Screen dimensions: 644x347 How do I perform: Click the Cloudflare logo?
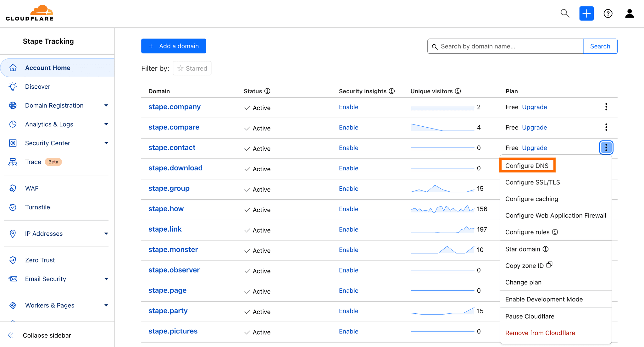[x=30, y=13]
